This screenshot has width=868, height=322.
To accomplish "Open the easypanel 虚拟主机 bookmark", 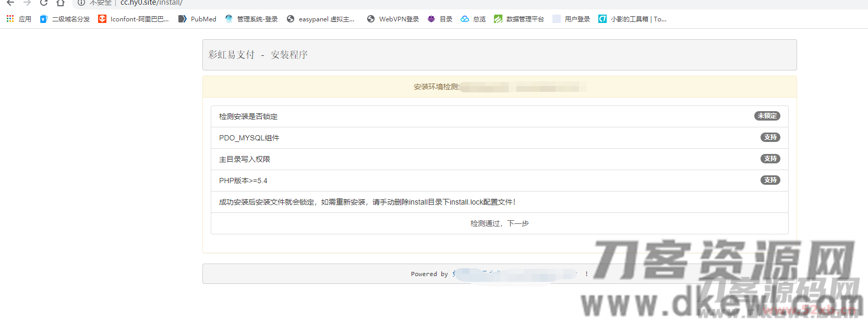I will pyautogui.click(x=320, y=19).
